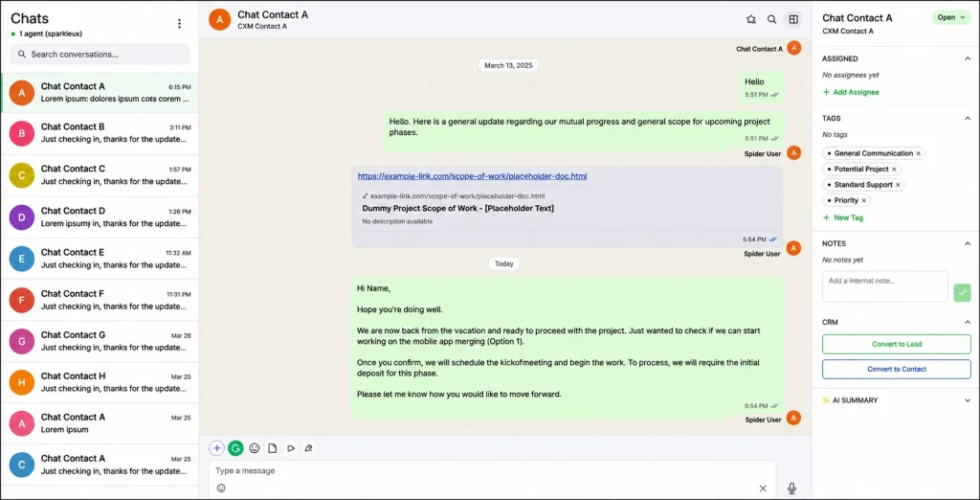The height and width of the screenshot is (500, 980).
Task: Remove the General Communication tag
Action: click(918, 153)
